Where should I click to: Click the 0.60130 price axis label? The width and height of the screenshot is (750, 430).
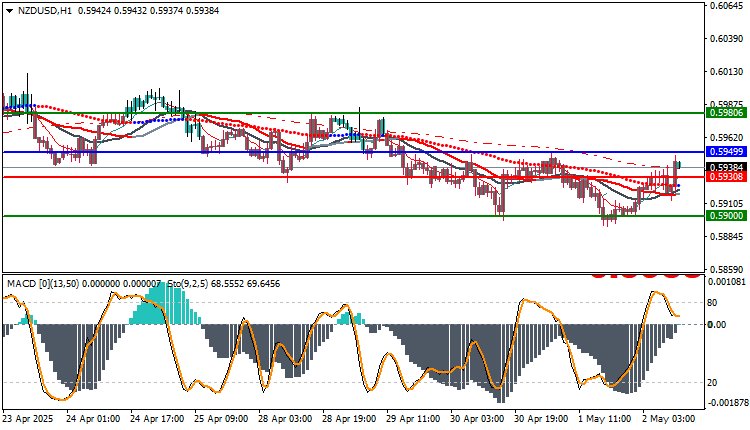pyautogui.click(x=727, y=72)
